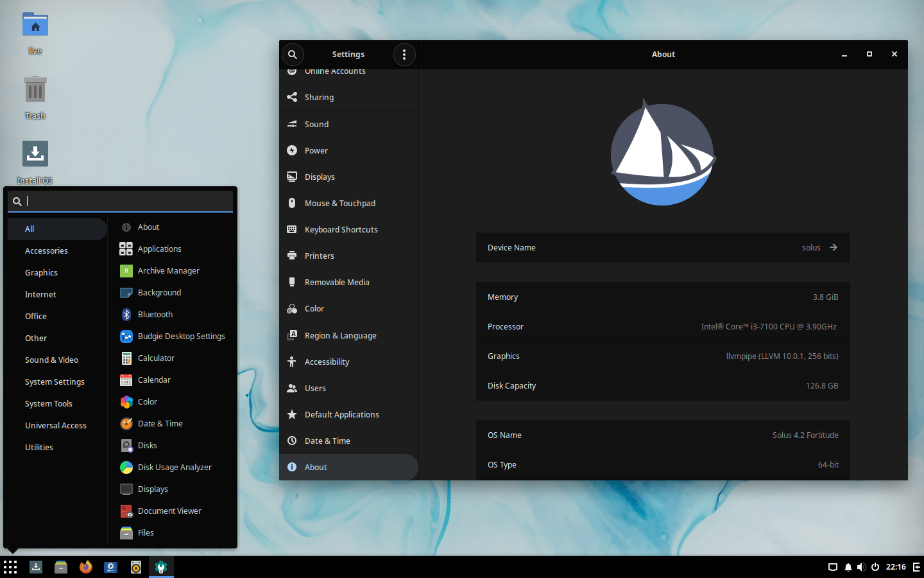Click the 22:16 clock in panel
Screen dimensions: 924x578
point(896,567)
